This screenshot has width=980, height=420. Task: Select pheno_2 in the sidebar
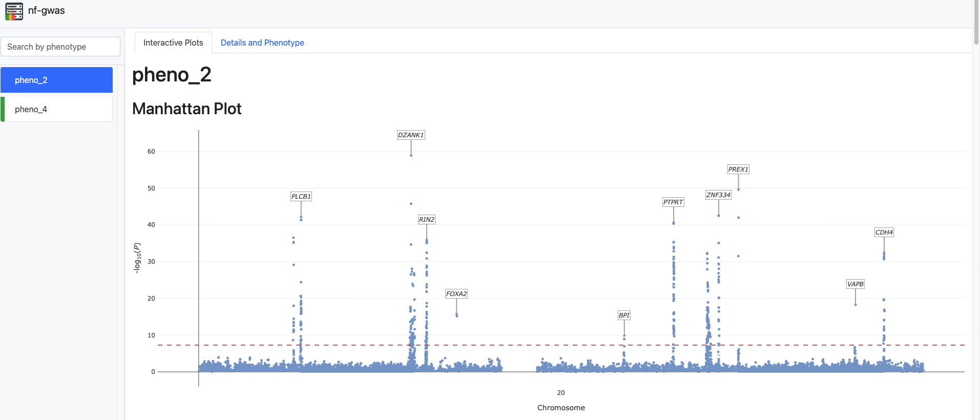pos(56,80)
